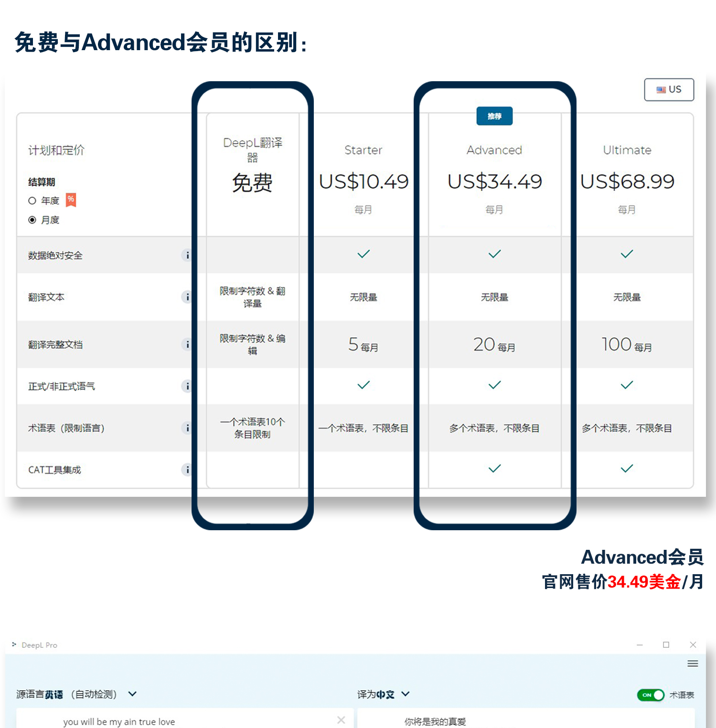716x728 pixels.
Task: Click Starter's checkmark in 正式/非正式语气 row
Action: [363, 385]
